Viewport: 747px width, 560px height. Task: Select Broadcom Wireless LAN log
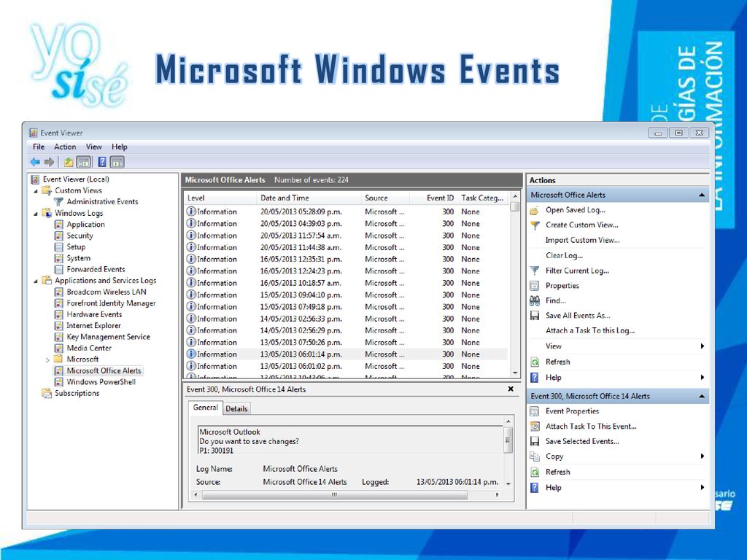click(x=107, y=292)
